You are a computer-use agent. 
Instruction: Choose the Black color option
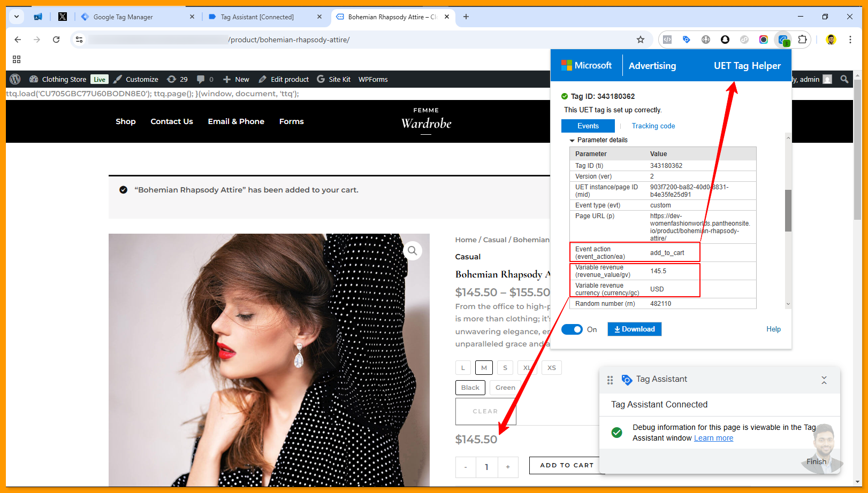pyautogui.click(x=470, y=388)
